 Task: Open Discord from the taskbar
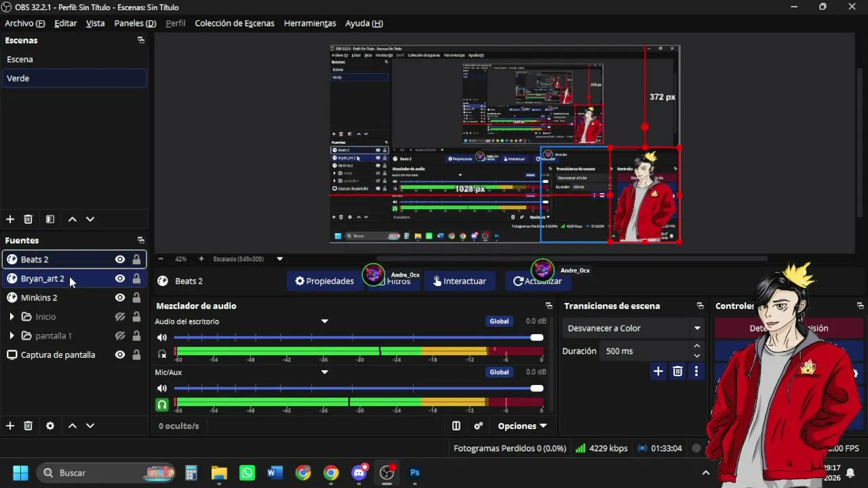(x=359, y=472)
